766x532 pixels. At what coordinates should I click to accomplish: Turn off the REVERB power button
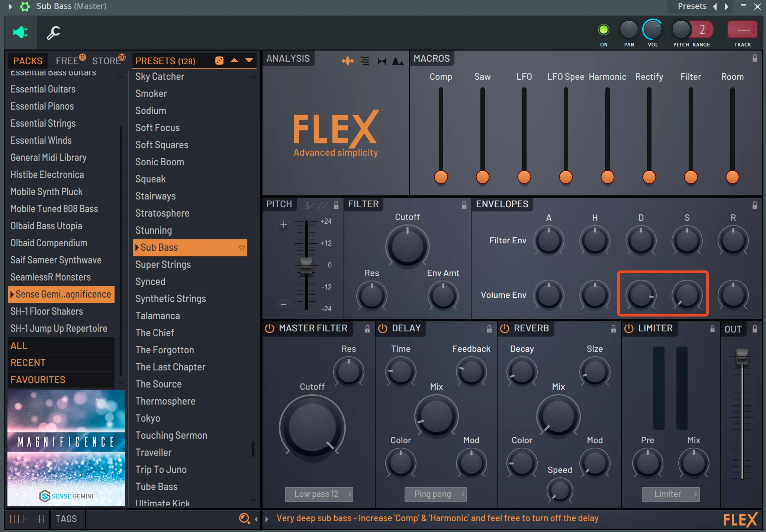(505, 328)
